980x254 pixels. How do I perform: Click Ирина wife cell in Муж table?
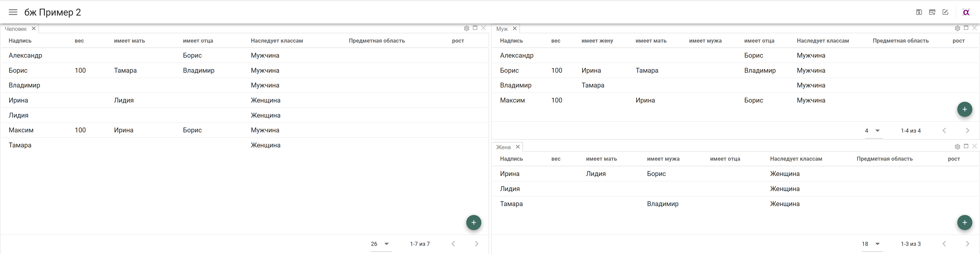[591, 70]
